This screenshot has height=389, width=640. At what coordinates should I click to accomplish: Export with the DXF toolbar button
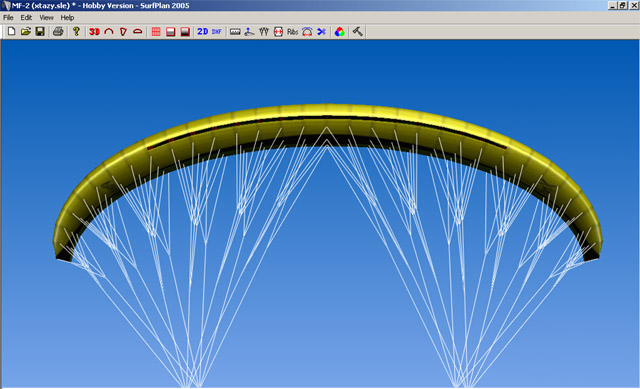217,31
